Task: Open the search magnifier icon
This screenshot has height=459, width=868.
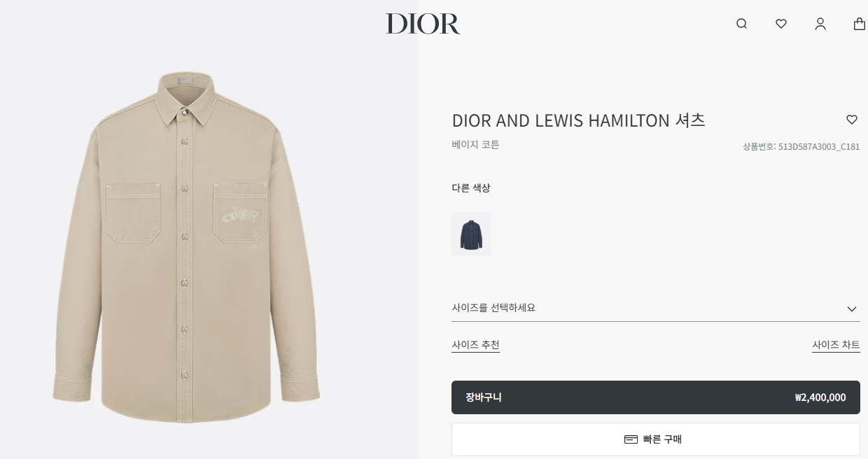Action: [742, 24]
